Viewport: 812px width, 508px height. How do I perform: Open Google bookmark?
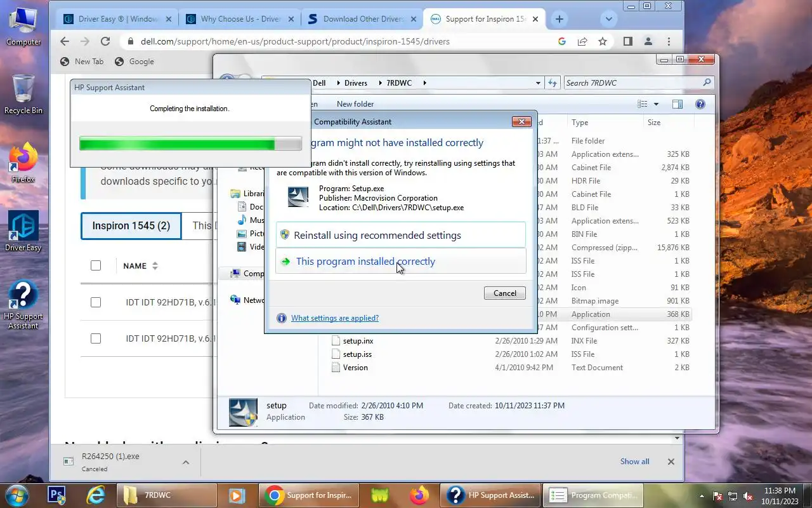click(x=134, y=62)
